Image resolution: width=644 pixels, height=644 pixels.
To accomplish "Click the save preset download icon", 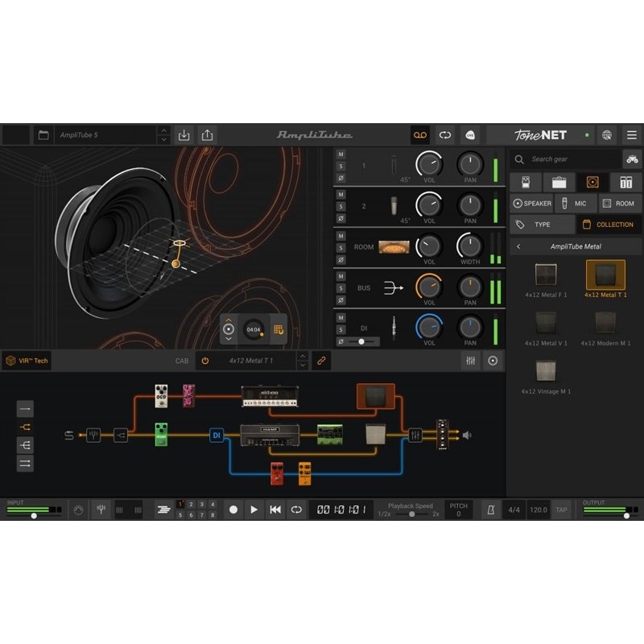I will pos(184,134).
